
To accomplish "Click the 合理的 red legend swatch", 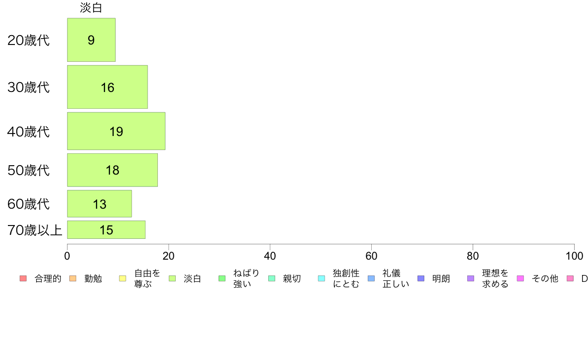I will [23, 278].
